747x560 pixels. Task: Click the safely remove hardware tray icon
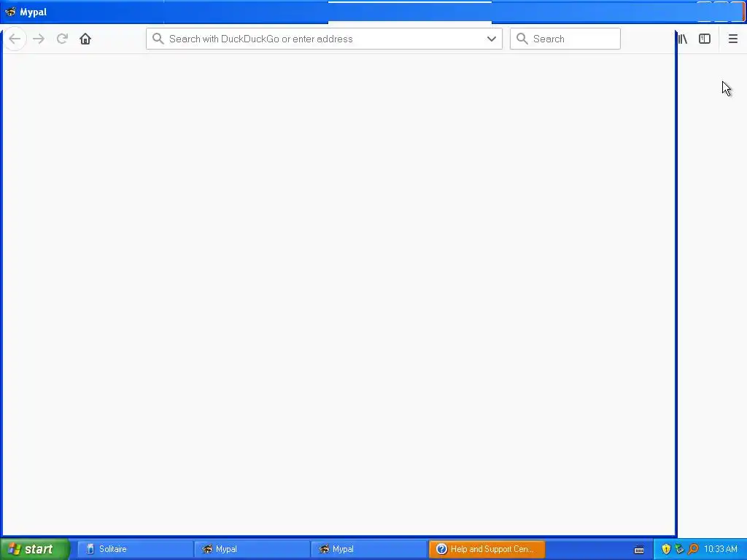pyautogui.click(x=679, y=549)
